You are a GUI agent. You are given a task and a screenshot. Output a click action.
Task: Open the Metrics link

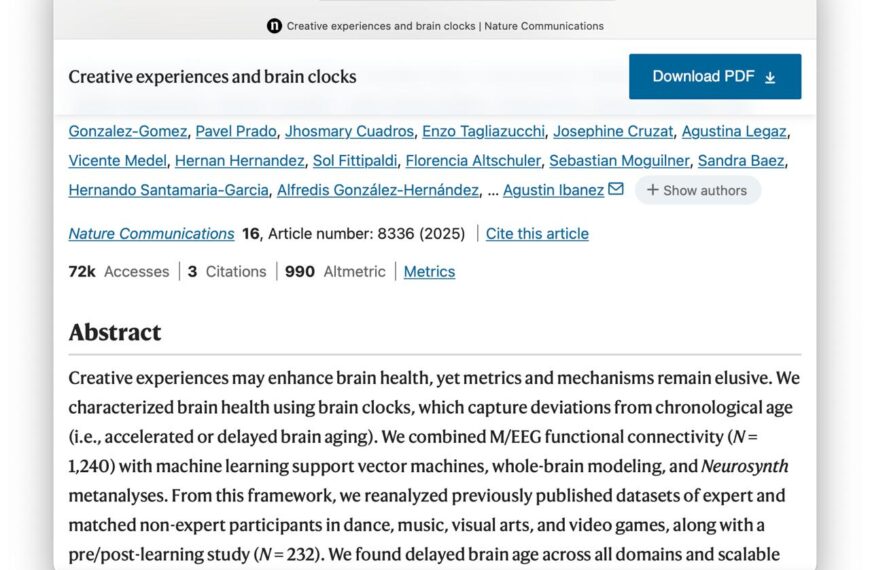coord(429,272)
